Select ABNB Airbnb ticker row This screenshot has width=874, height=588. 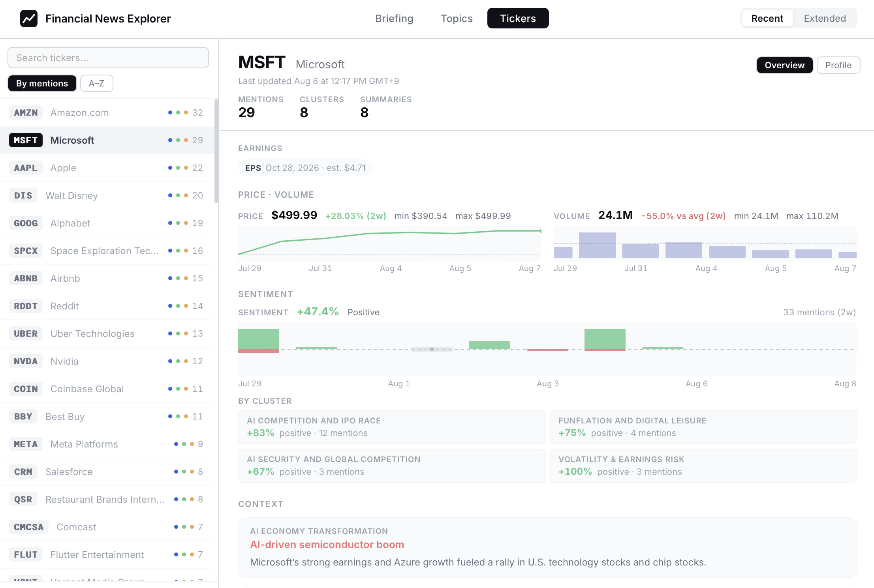coord(107,278)
